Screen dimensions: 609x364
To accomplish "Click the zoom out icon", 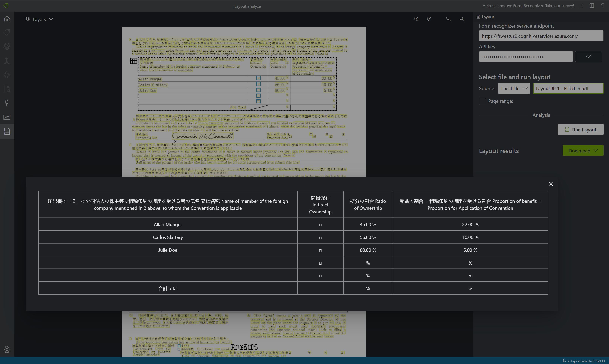I will tap(448, 19).
